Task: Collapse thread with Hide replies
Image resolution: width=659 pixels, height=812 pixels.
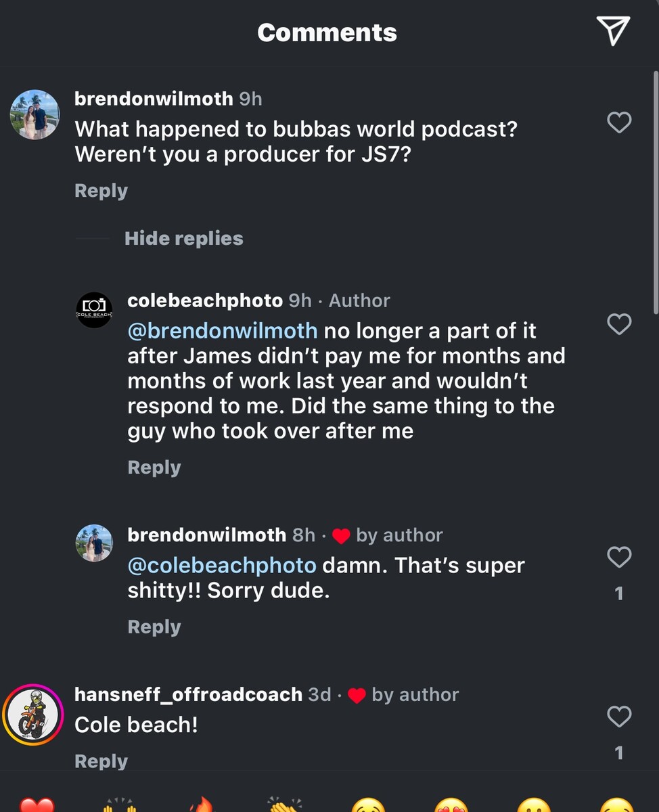Action: point(183,238)
